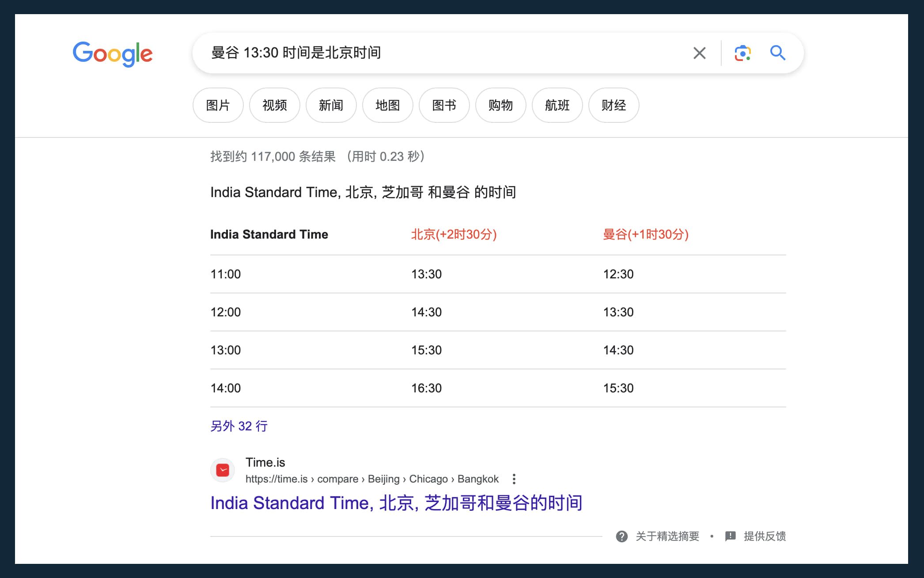924x578 pixels.
Task: Switch to the 地图 filter
Action: (388, 105)
